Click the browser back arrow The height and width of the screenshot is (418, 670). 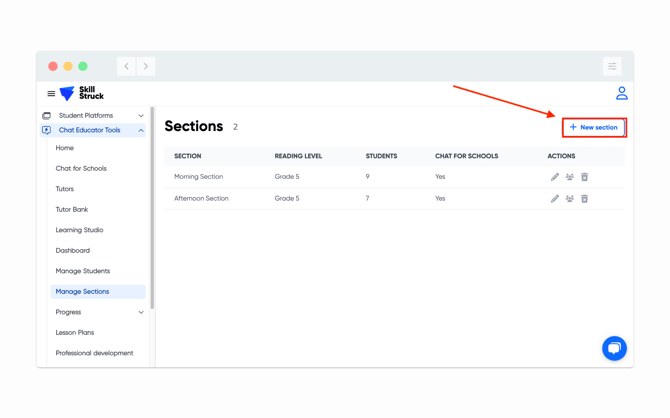coord(127,66)
